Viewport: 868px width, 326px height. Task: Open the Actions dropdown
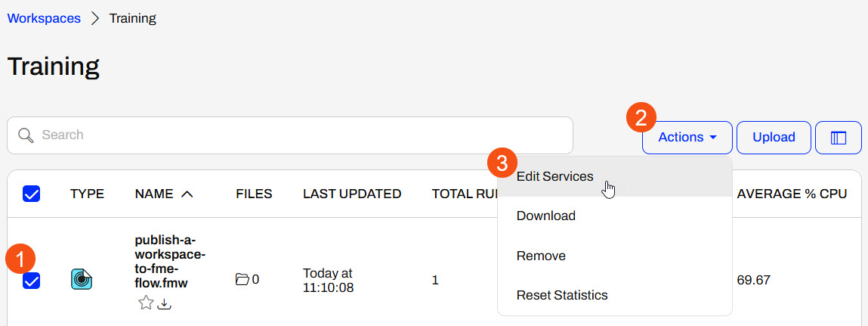pyautogui.click(x=687, y=138)
